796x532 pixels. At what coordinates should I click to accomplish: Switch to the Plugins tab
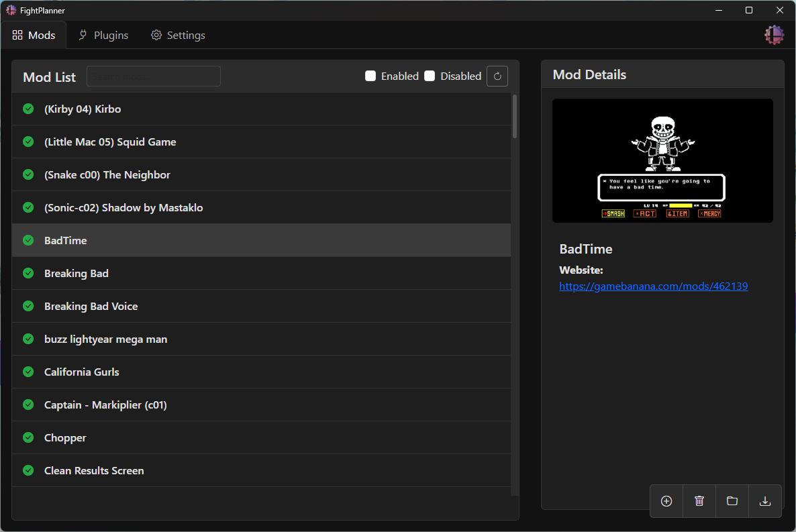pyautogui.click(x=103, y=35)
